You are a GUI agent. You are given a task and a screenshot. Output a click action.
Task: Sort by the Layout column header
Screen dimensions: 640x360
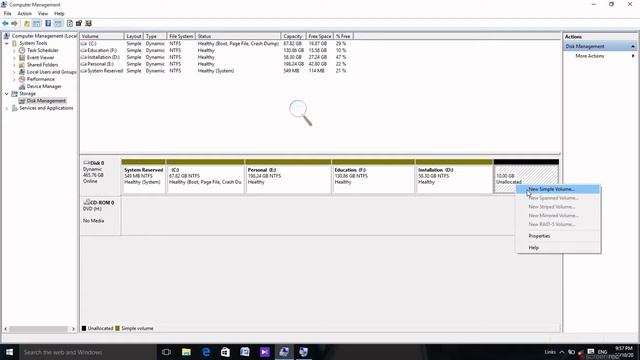tap(133, 36)
